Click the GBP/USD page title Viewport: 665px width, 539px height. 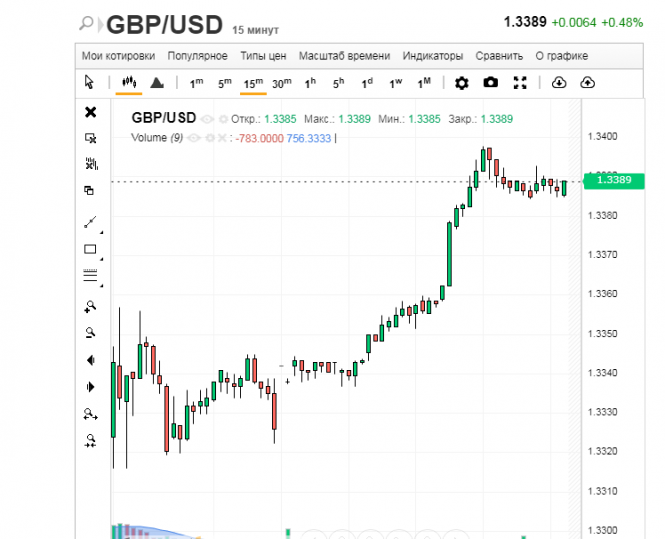(165, 25)
